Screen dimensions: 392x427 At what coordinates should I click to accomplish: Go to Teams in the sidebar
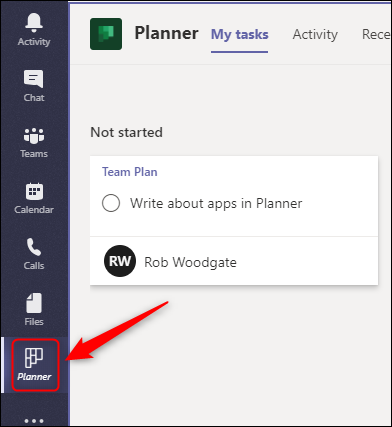[34, 142]
